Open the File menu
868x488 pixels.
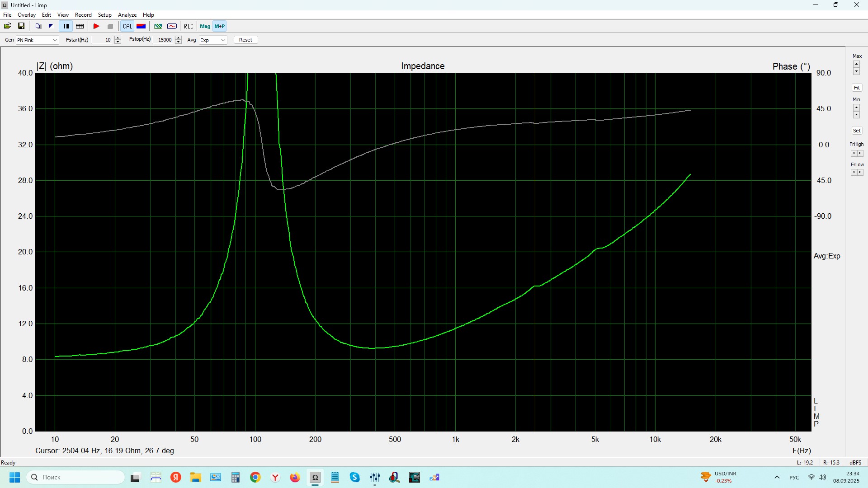(x=7, y=15)
